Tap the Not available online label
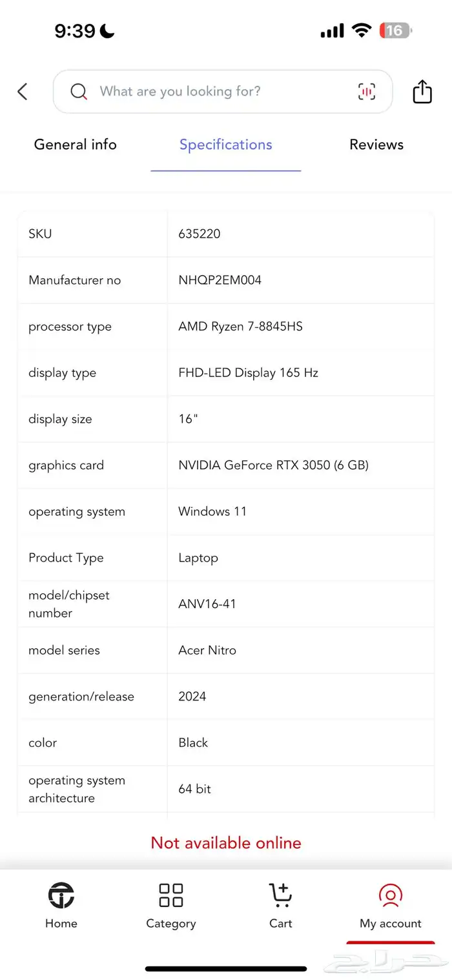This screenshot has width=452, height=980. pos(226,842)
